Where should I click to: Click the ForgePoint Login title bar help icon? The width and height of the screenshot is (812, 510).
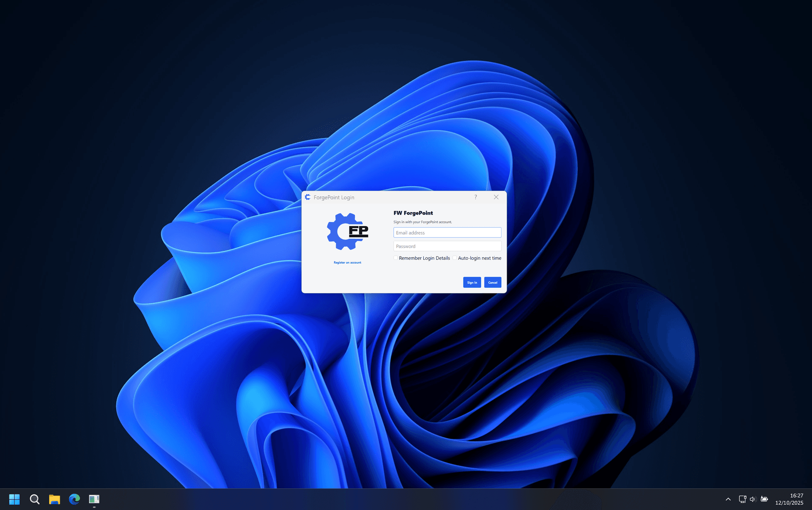tap(475, 197)
